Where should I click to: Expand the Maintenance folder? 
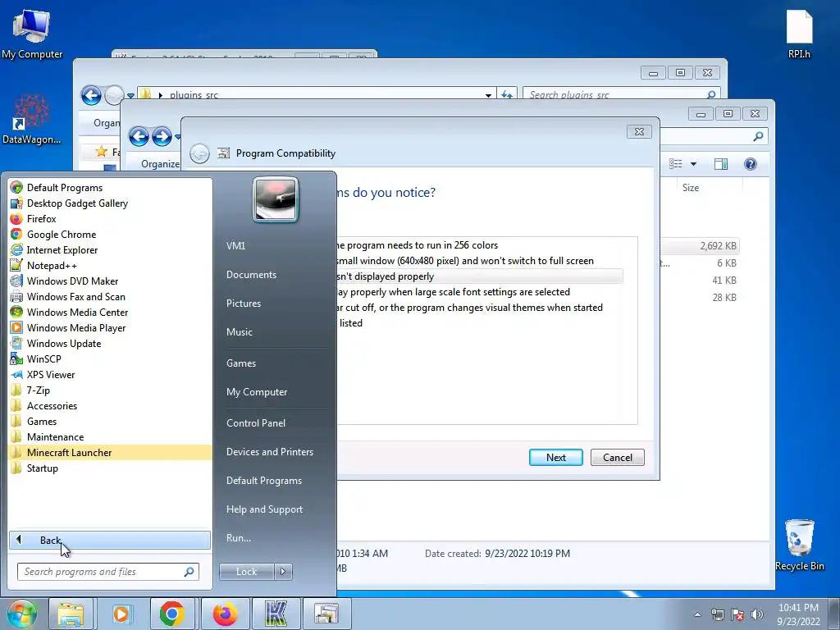55,436
